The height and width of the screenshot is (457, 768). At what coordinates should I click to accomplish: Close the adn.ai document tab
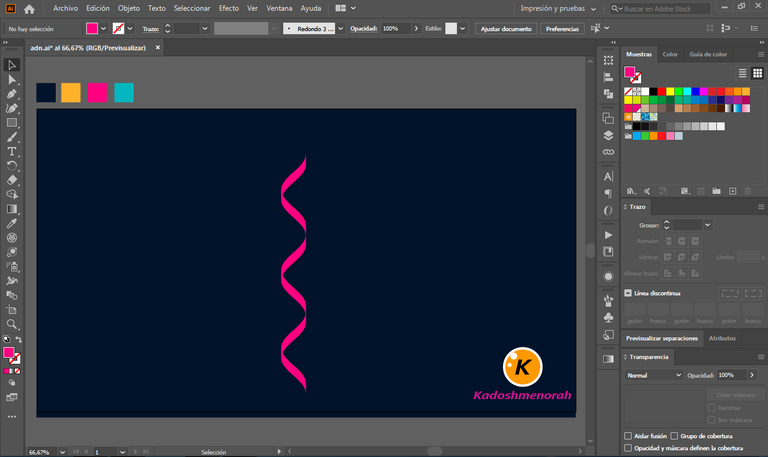[x=158, y=48]
